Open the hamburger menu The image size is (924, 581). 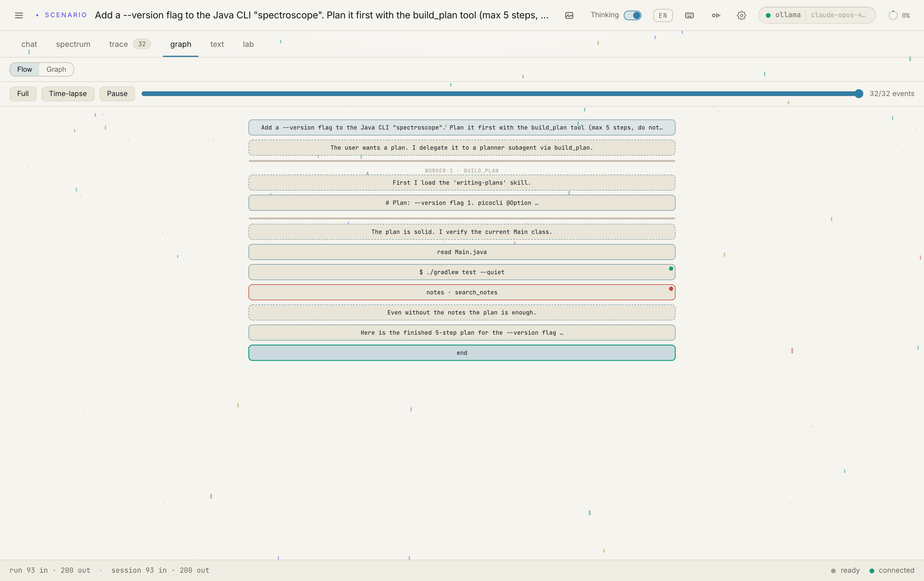(19, 15)
